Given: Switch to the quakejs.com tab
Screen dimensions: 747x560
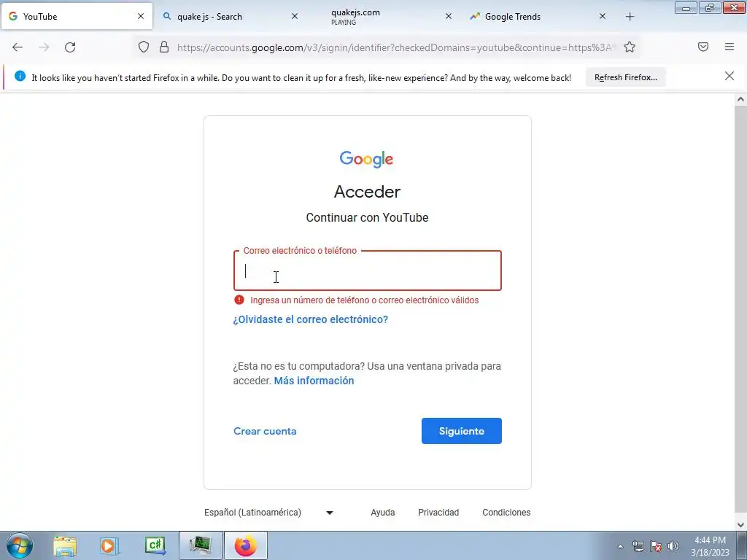Looking at the screenshot, I should (x=384, y=17).
